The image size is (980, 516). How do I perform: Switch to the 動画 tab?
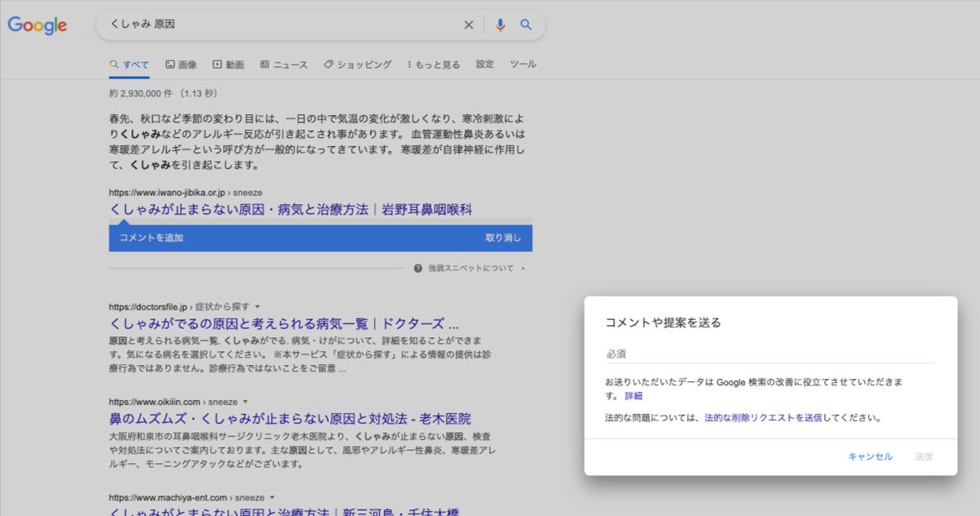point(228,64)
